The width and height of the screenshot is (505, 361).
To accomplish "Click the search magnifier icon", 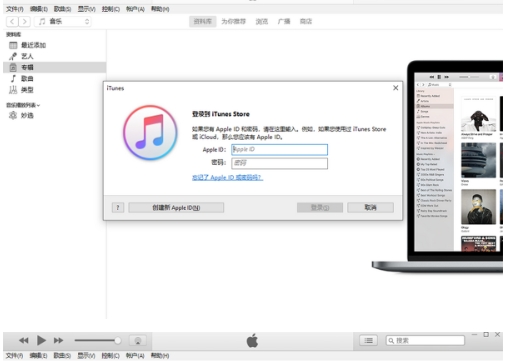I will click(x=391, y=341).
